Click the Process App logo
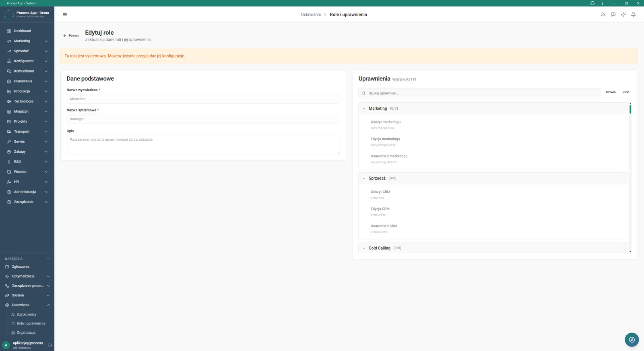The image size is (644, 351). 9,14
